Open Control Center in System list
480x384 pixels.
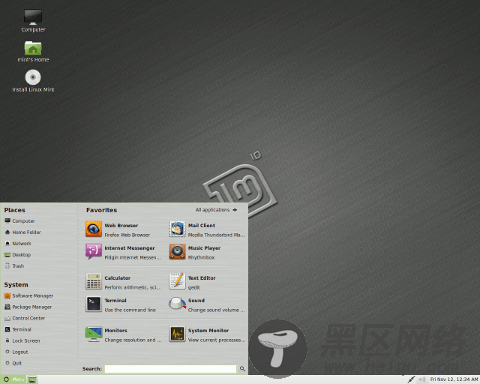click(25, 318)
